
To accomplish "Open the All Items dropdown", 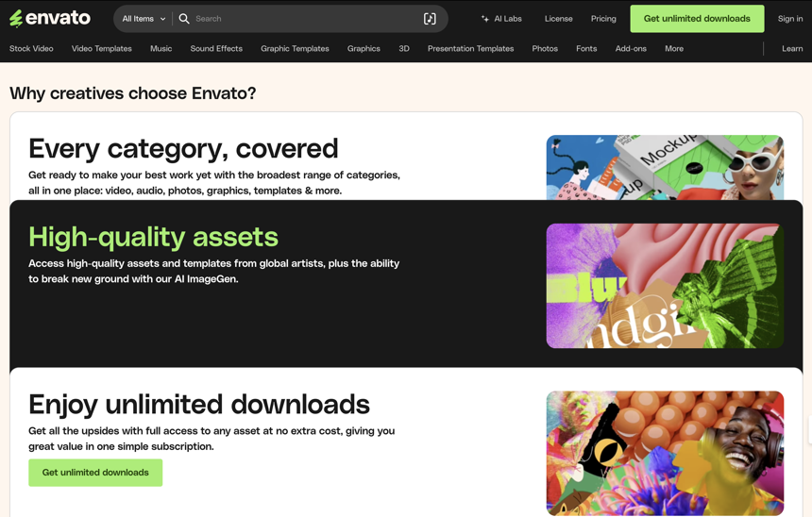I will (144, 19).
